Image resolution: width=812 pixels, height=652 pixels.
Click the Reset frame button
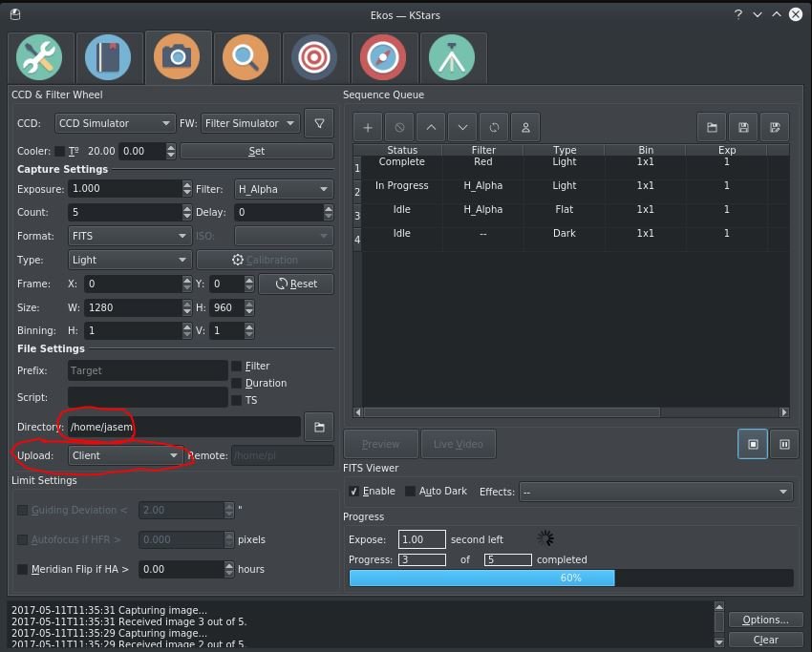(296, 284)
